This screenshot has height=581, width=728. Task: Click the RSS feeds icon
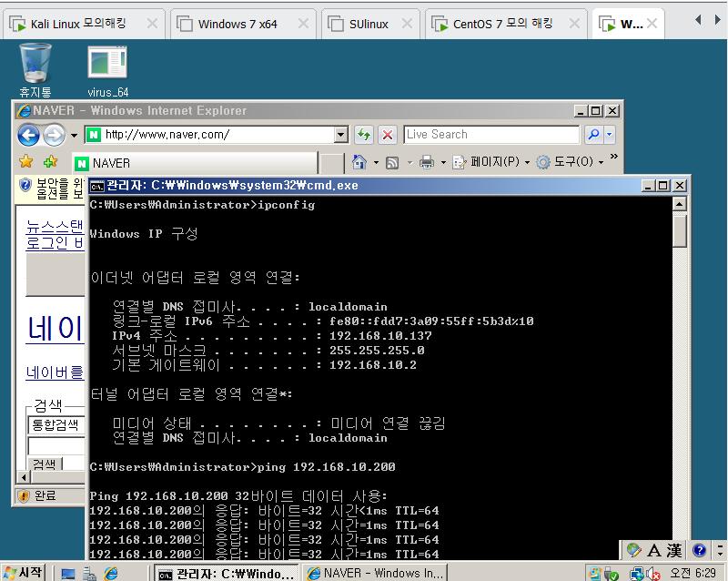(393, 162)
